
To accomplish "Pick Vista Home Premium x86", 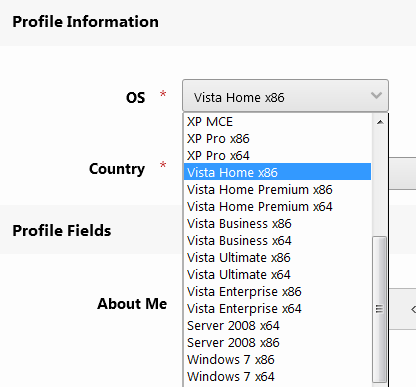I will tap(277, 189).
